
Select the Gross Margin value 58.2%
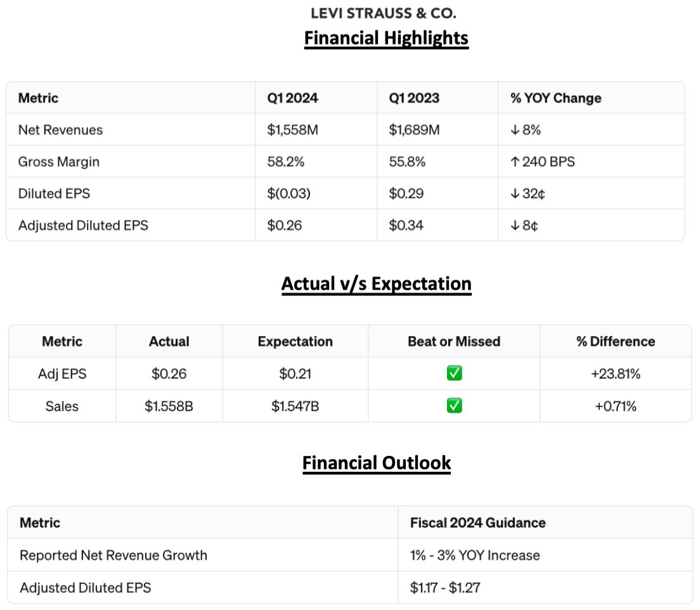click(286, 162)
